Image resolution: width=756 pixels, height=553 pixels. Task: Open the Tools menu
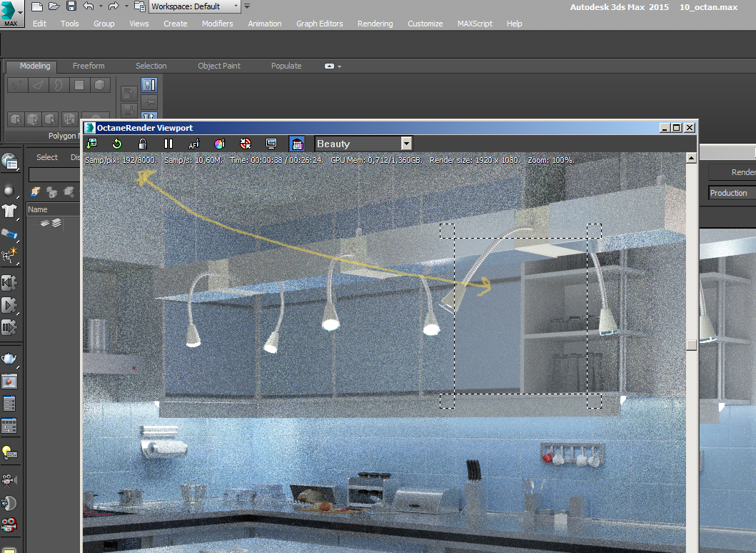point(70,24)
